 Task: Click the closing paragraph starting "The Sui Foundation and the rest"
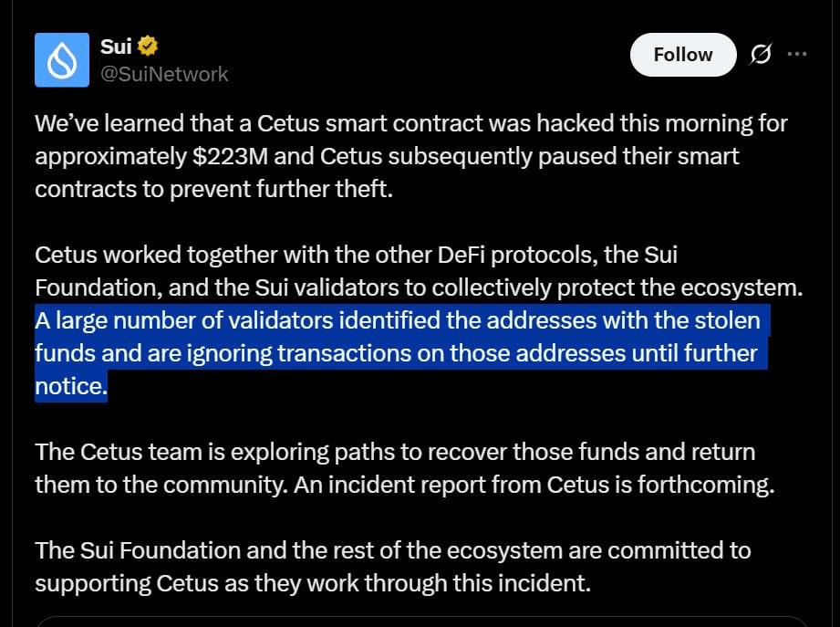(393, 567)
